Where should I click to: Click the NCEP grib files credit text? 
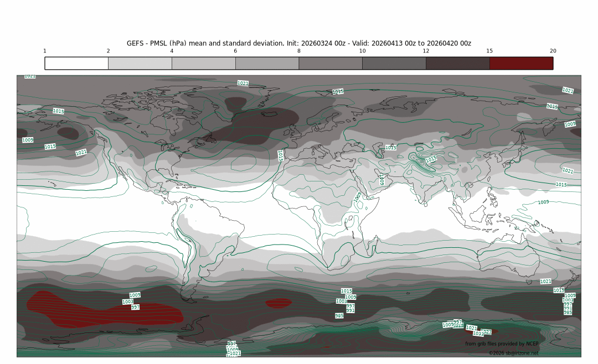pyautogui.click(x=501, y=344)
